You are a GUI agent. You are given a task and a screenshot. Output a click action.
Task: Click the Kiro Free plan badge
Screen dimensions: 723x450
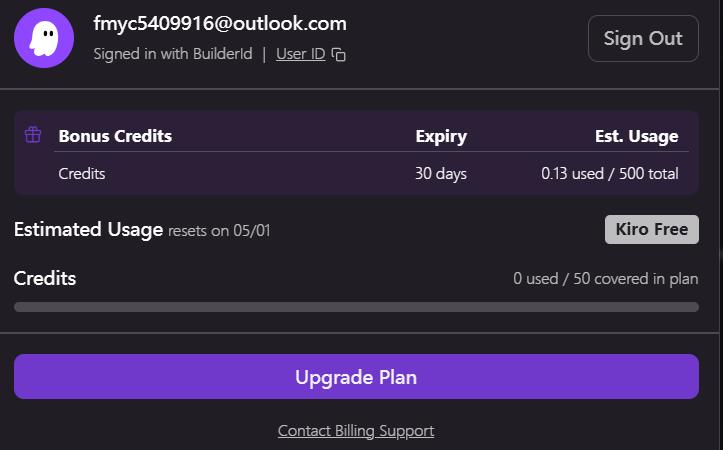tap(651, 229)
